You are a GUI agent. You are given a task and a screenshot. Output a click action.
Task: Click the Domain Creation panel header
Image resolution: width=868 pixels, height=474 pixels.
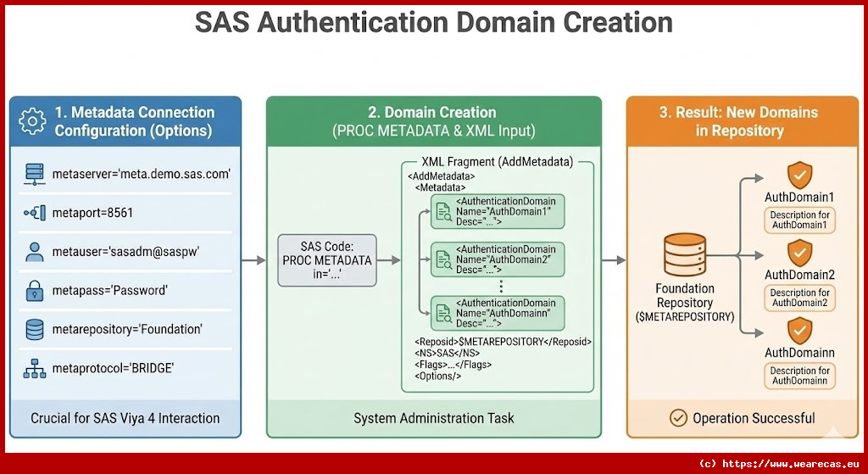(x=433, y=121)
